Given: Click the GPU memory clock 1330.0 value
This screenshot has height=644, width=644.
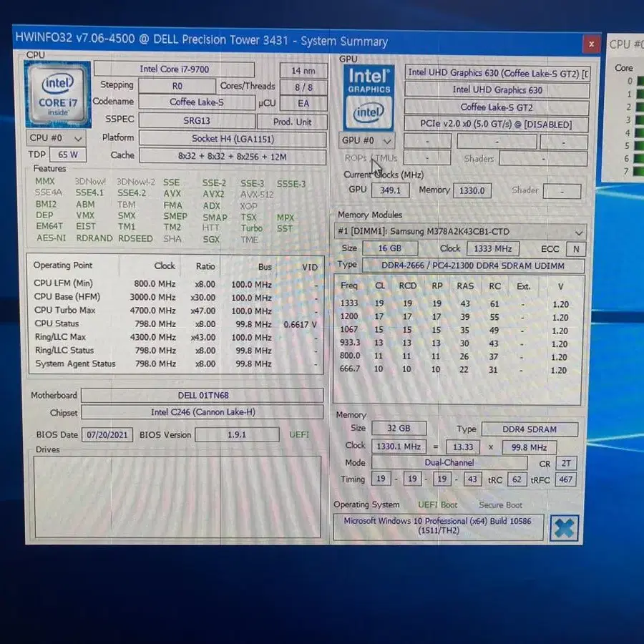Looking at the screenshot, I should [x=472, y=191].
